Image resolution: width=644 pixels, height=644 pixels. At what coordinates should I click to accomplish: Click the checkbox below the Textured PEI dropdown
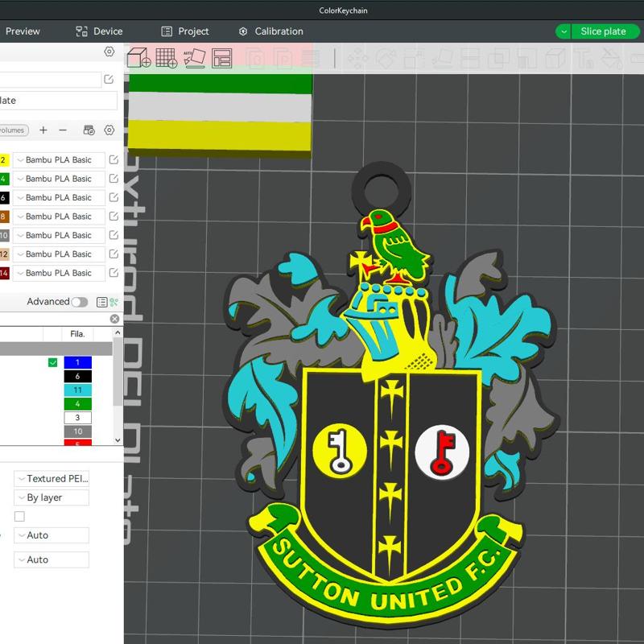tap(20, 516)
